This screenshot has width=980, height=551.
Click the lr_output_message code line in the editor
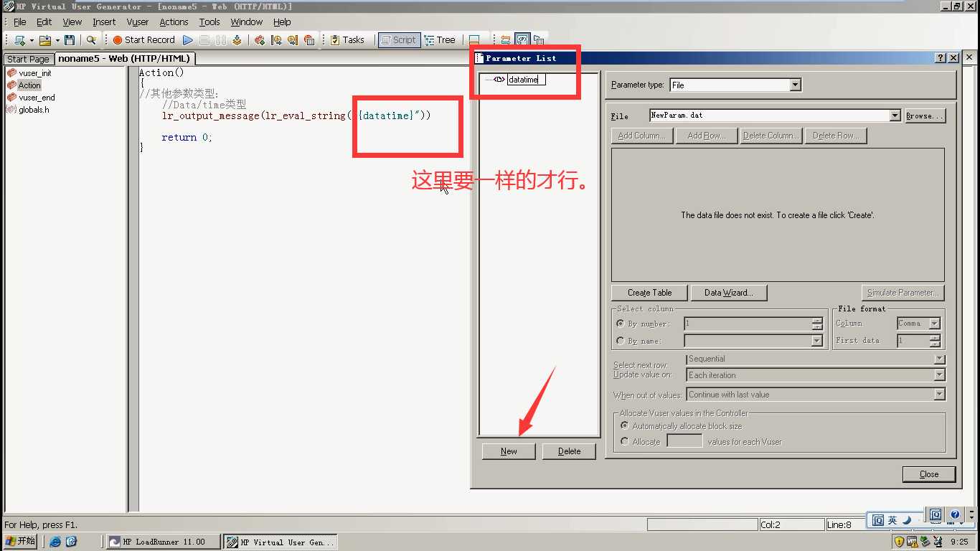296,116
